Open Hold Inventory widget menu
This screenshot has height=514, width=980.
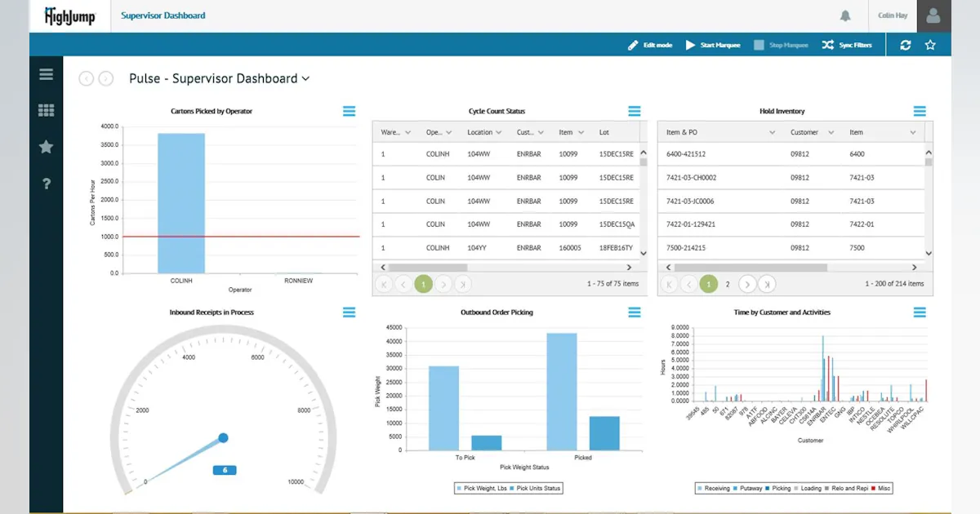click(920, 111)
